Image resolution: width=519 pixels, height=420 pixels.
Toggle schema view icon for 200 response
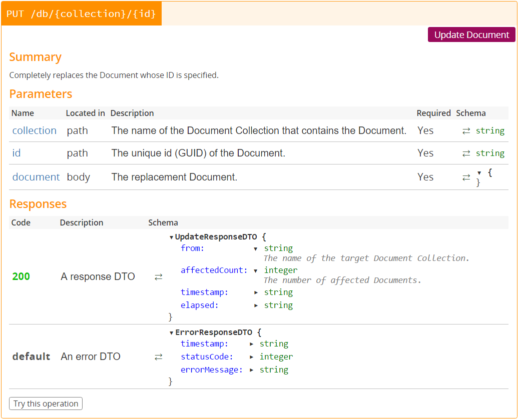click(x=159, y=277)
